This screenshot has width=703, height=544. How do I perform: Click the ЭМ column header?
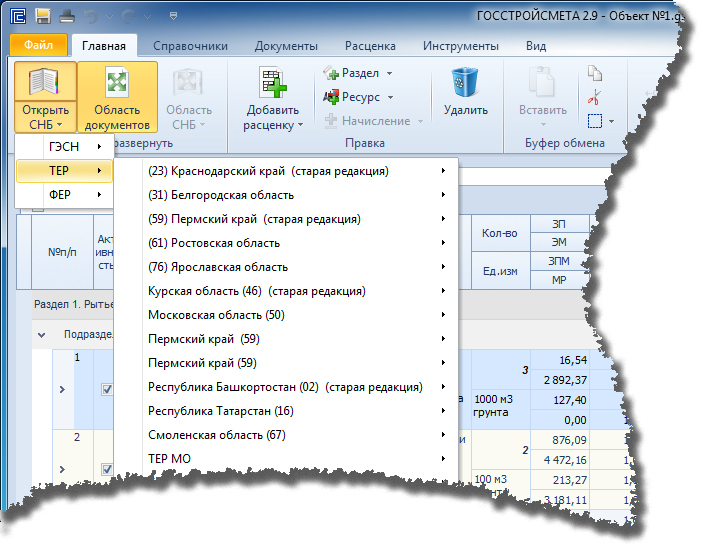pos(559,242)
